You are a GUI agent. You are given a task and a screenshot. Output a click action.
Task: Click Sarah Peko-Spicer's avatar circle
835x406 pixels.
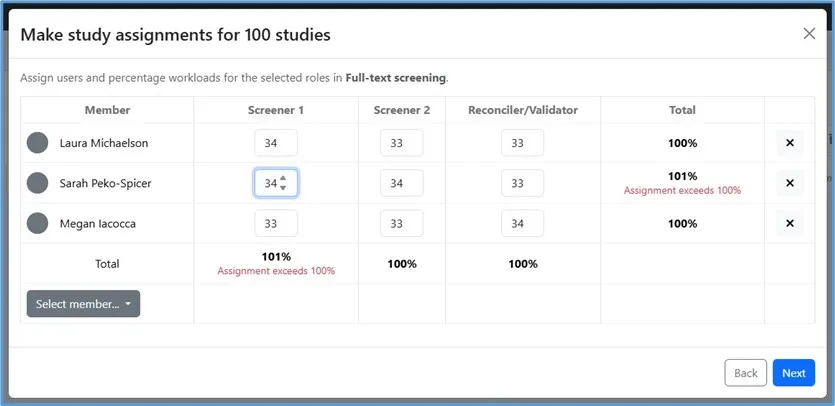(x=37, y=183)
